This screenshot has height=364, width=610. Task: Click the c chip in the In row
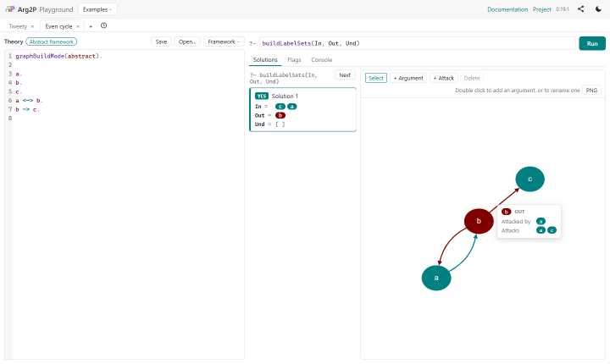[x=280, y=107]
